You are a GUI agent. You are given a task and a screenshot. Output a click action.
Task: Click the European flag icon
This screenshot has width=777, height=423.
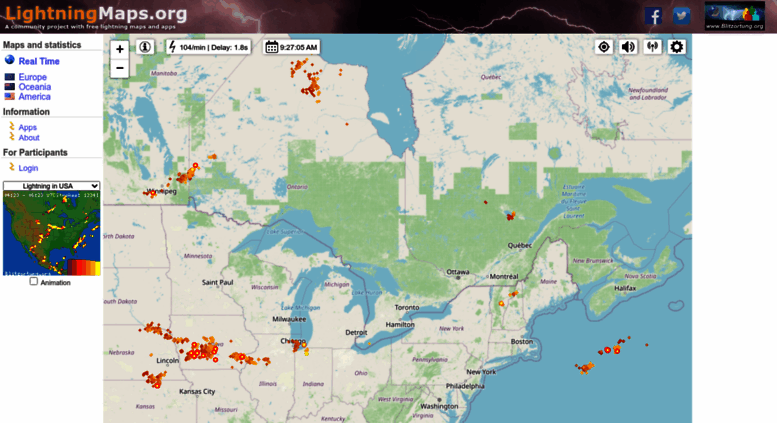click(9, 77)
